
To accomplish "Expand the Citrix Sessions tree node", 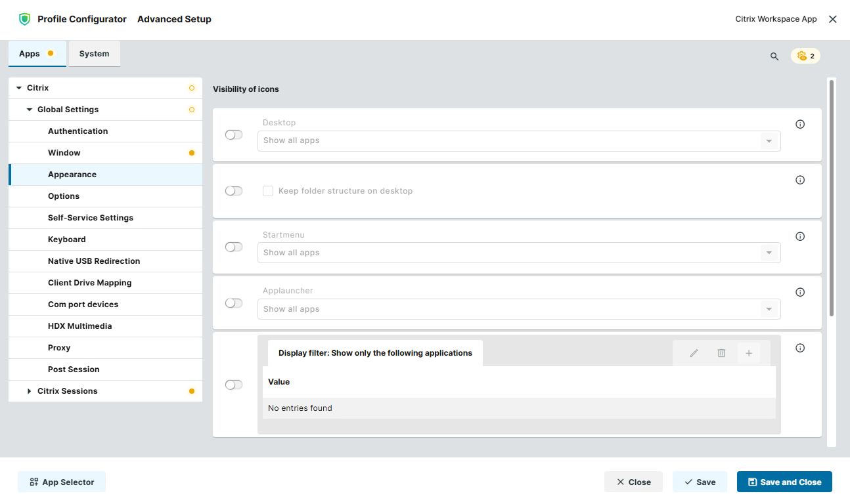I will 30,391.
